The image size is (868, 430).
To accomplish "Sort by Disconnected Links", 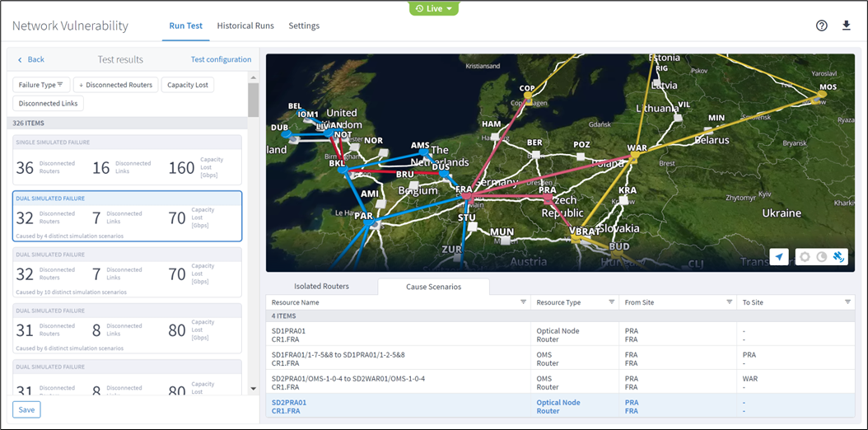I will (48, 104).
